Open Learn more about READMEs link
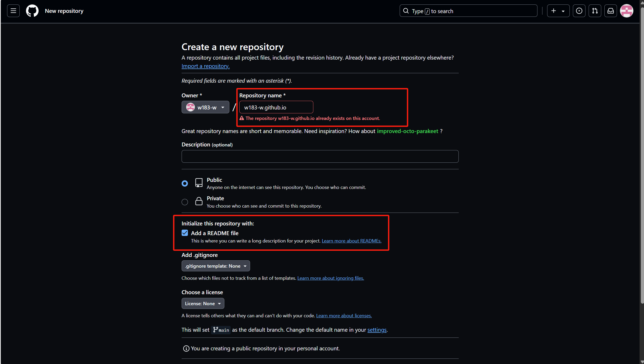This screenshot has width=644, height=364. 352,241
